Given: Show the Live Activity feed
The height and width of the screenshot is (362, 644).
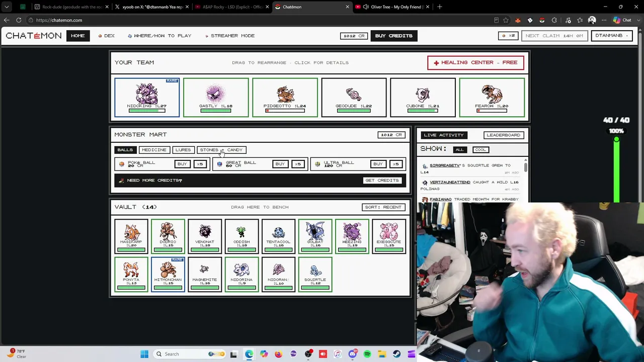Looking at the screenshot, I should [x=444, y=135].
